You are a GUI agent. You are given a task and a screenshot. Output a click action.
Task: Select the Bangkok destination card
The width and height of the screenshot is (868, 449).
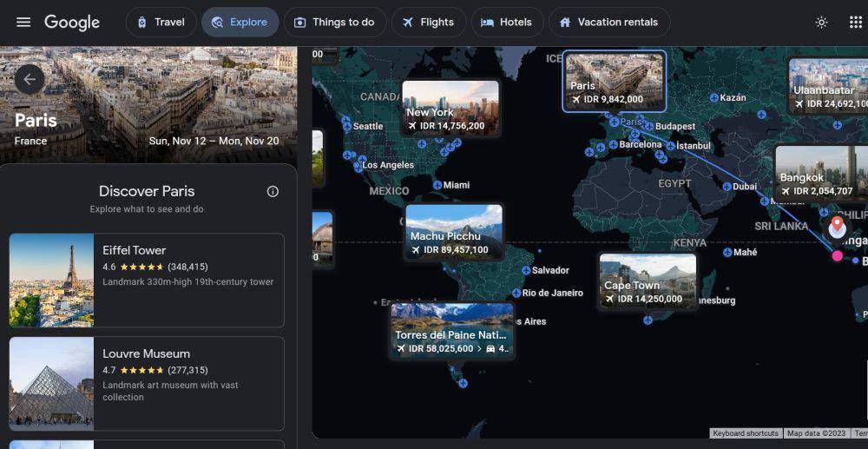coord(821,174)
